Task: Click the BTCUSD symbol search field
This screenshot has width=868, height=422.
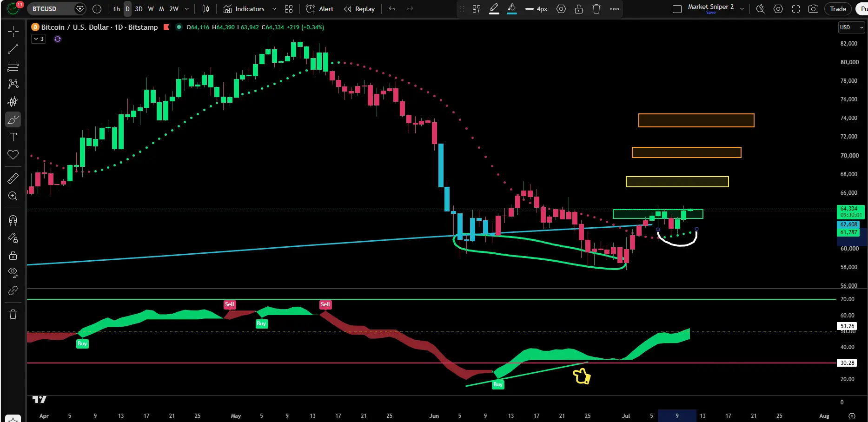Action: point(50,9)
